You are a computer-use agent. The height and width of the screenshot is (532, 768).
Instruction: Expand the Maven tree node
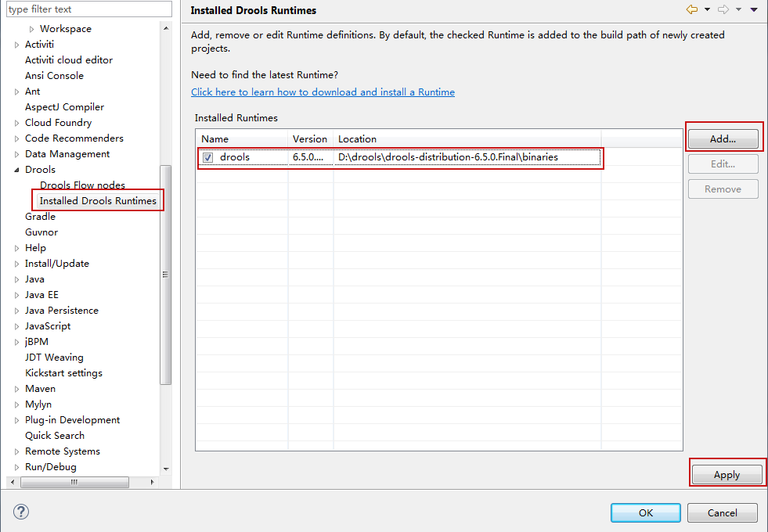(x=17, y=389)
